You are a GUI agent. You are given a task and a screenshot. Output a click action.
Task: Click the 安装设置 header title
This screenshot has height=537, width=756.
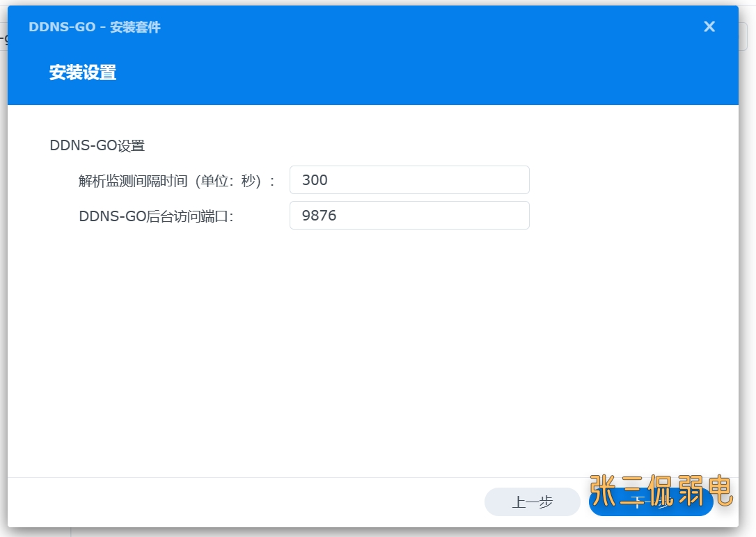coord(83,72)
